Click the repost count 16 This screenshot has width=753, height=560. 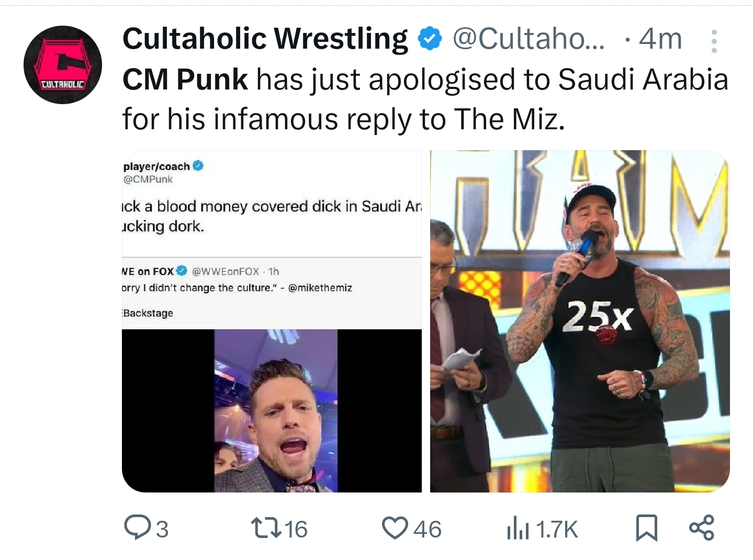pyautogui.click(x=296, y=529)
